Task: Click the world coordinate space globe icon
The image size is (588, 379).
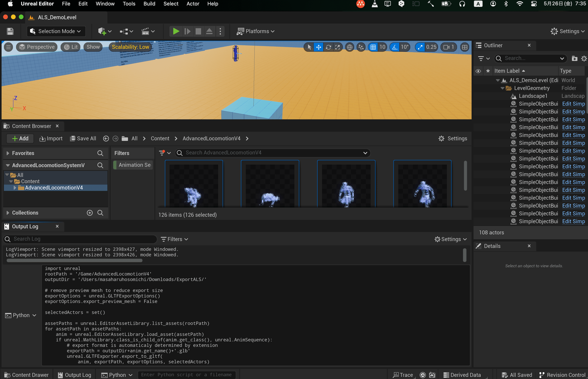Action: point(349,47)
